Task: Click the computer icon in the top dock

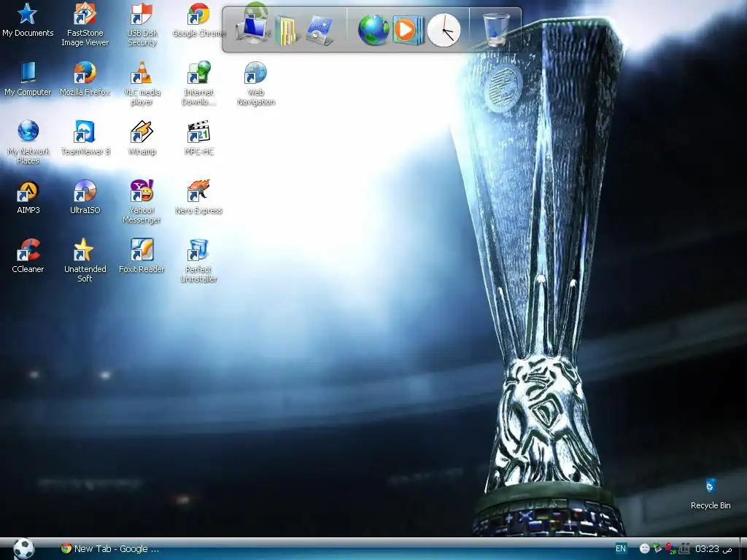Action: point(254,28)
